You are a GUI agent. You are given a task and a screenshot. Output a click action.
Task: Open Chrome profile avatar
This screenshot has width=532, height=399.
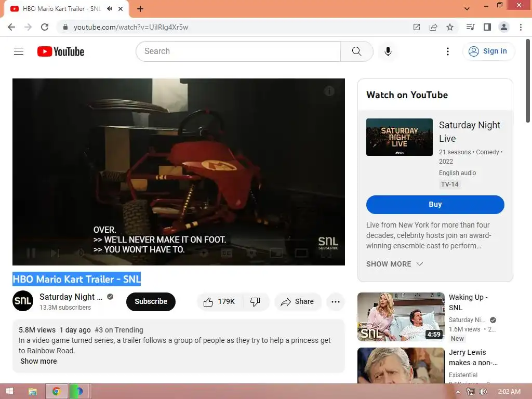[504, 27]
